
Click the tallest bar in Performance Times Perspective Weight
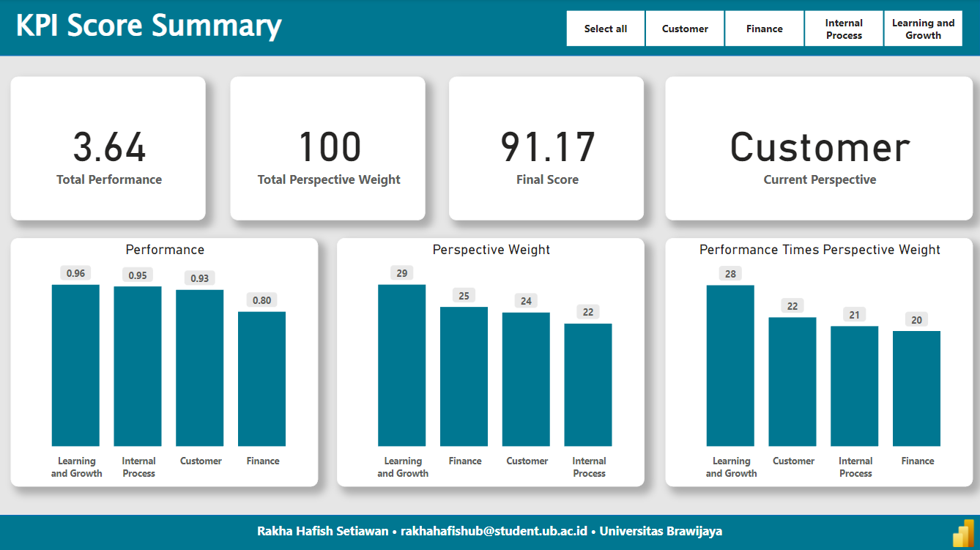click(730, 366)
